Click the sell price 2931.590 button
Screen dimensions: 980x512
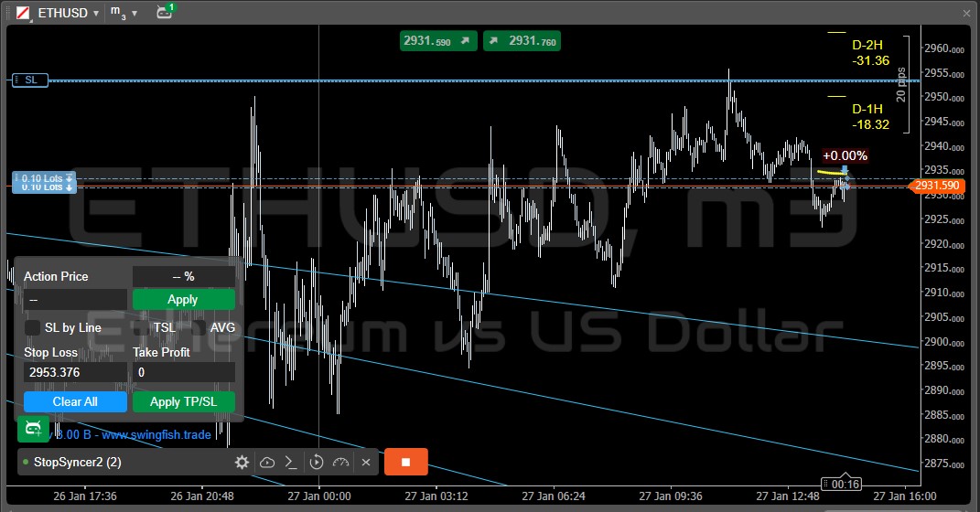click(x=438, y=41)
